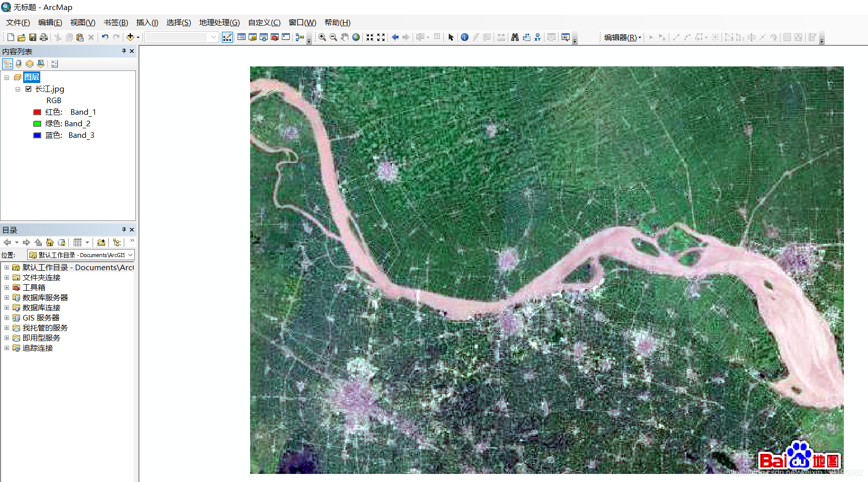Switch to List By Visibility
This screenshot has width=868, height=482.
pos(30,64)
